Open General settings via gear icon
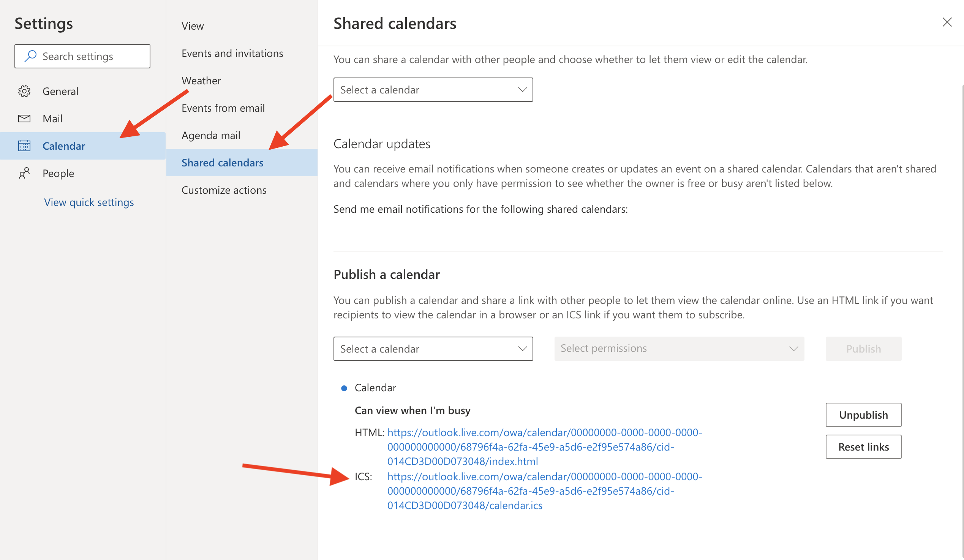Screen dimensions: 964x560 [24, 91]
